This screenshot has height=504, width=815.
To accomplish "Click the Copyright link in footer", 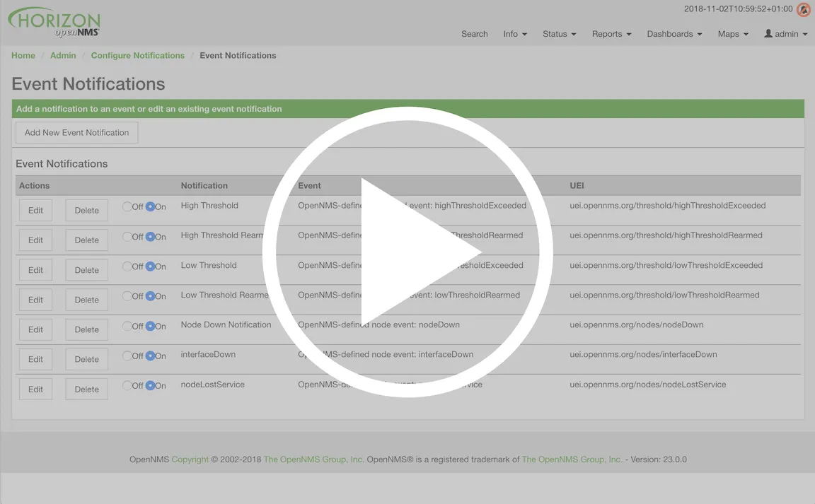I will coord(190,459).
